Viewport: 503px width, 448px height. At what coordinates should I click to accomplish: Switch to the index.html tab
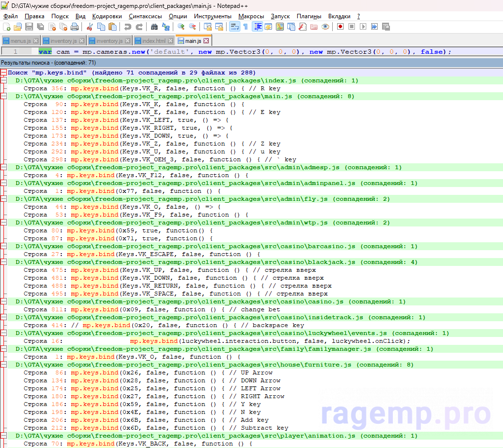(154, 41)
